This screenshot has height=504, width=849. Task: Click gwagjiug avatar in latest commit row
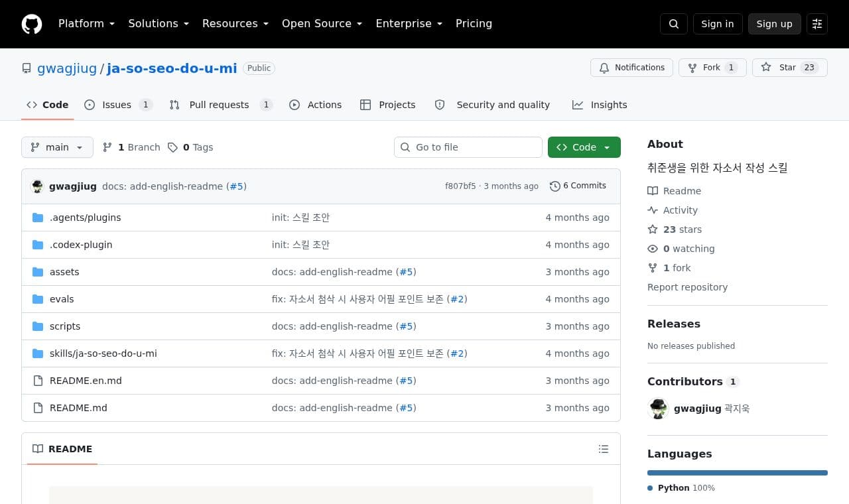click(x=38, y=186)
